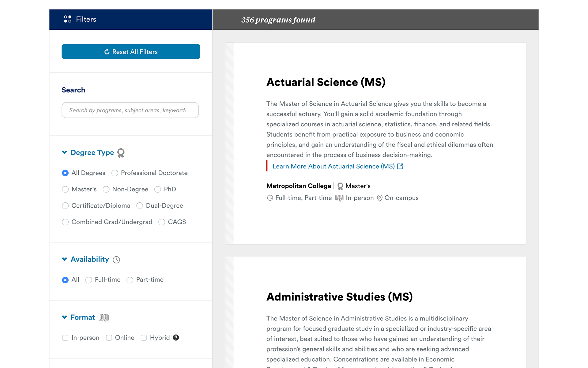Select the CAGS radio button
This screenshot has width=588, height=368.
pos(162,222)
